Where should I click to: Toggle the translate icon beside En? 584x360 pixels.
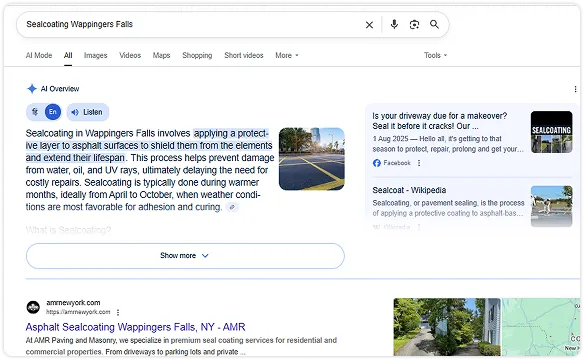tap(35, 112)
